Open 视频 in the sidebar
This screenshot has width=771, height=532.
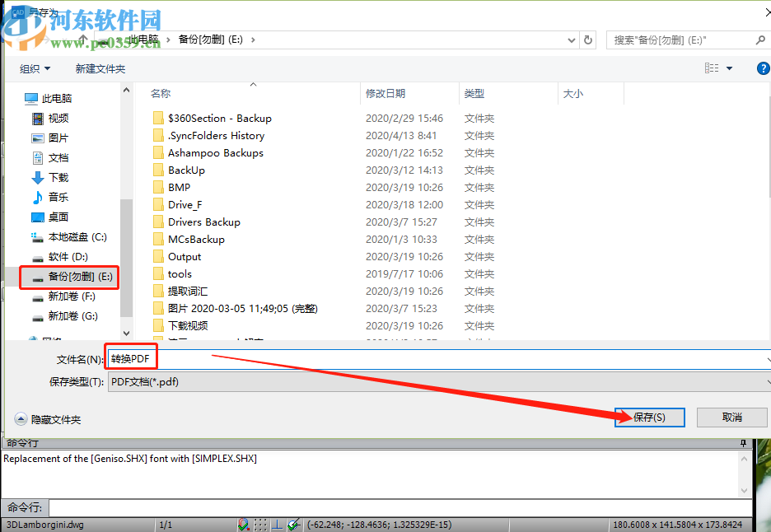[x=50, y=118]
